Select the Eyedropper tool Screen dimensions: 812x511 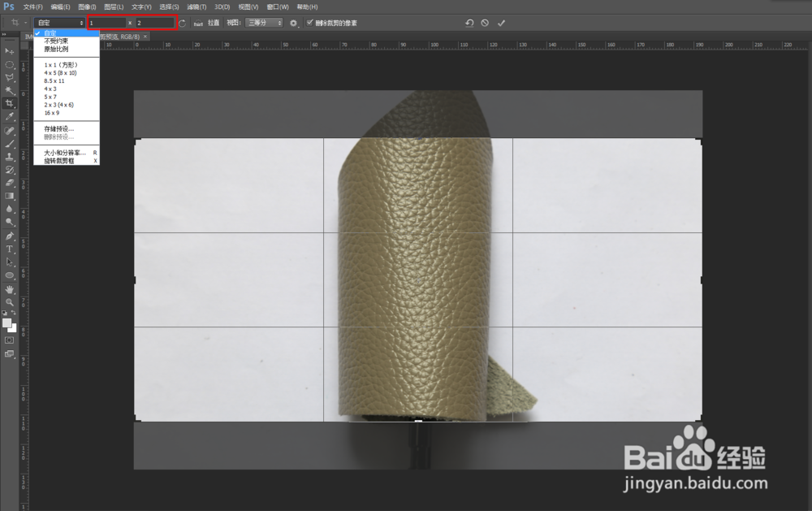tap(9, 117)
